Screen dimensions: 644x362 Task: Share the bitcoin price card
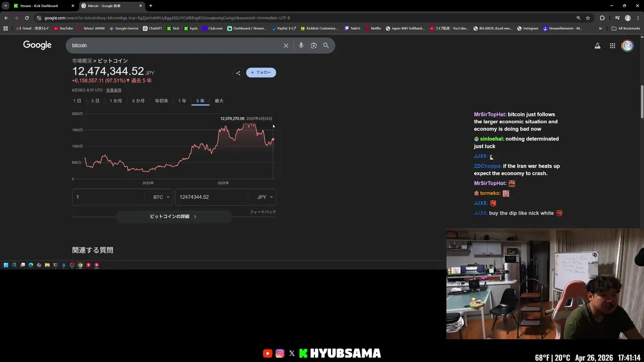point(238,73)
